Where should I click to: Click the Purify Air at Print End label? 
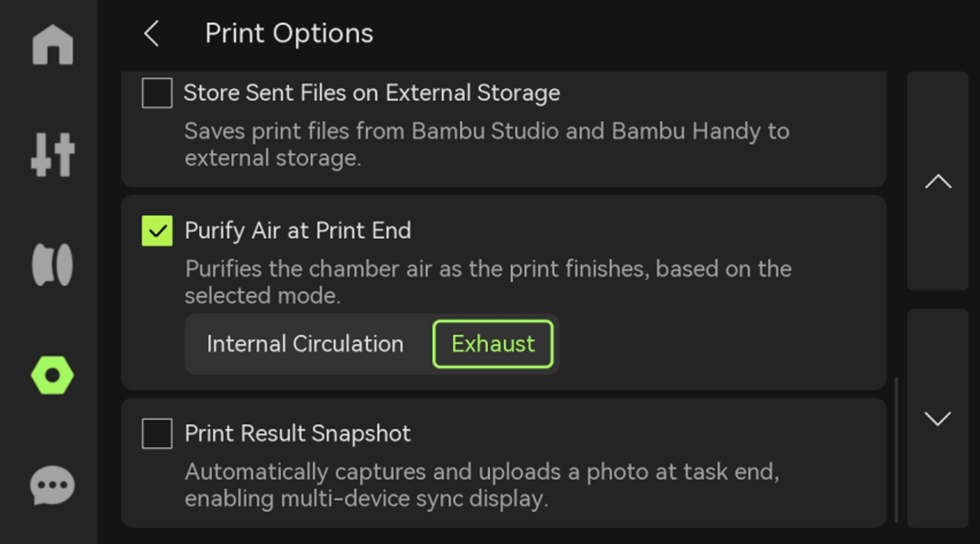tap(297, 231)
